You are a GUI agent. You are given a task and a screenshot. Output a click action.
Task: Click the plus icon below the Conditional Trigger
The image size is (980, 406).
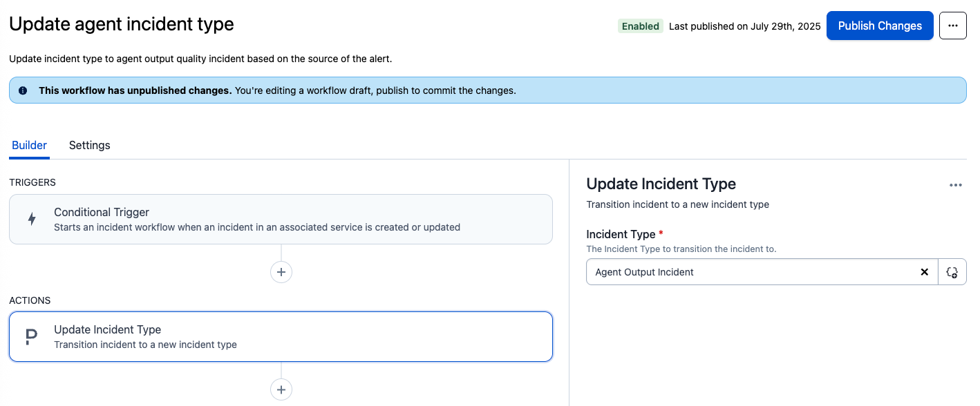(x=281, y=271)
